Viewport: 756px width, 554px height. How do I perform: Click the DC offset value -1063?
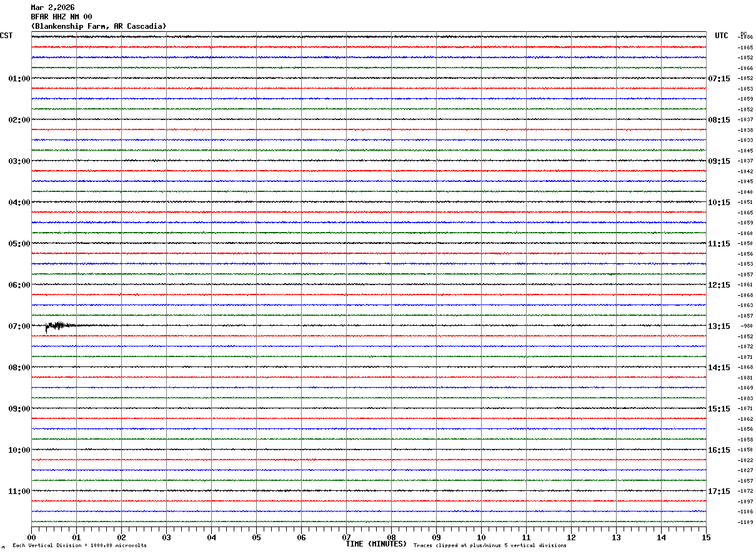745,306
